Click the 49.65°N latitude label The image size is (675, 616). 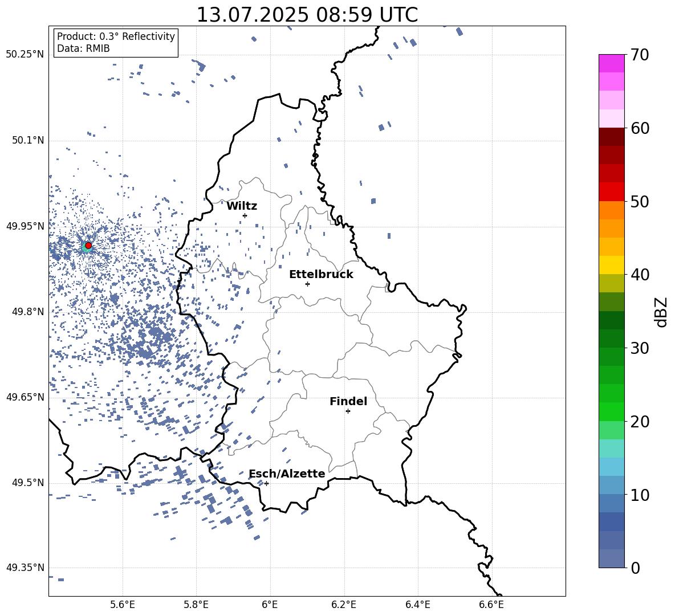point(25,397)
